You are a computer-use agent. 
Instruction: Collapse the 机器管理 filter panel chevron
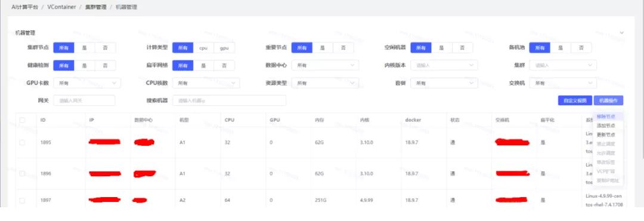click(x=622, y=32)
